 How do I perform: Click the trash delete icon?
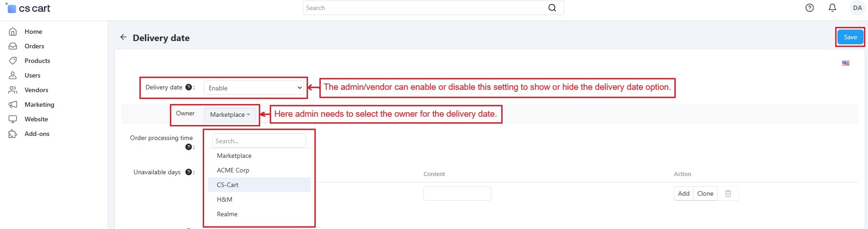728,193
